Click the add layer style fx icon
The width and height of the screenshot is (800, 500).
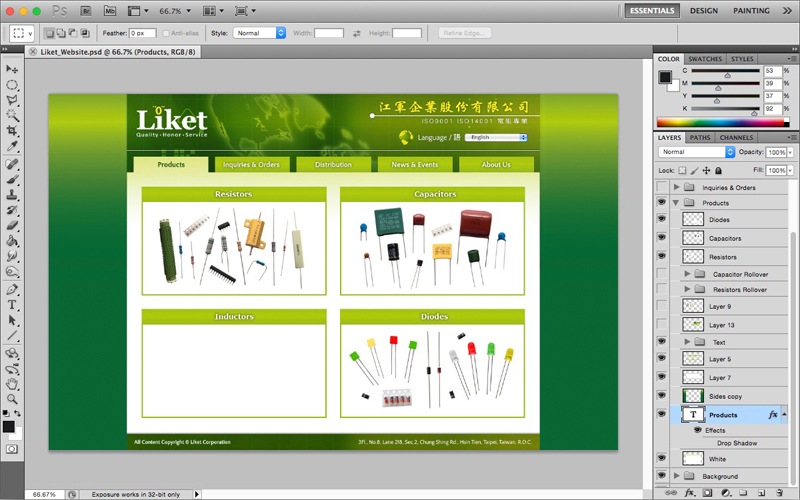pos(691,493)
